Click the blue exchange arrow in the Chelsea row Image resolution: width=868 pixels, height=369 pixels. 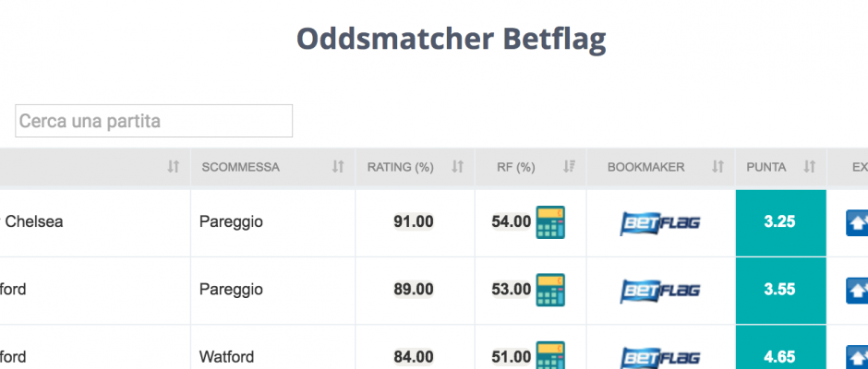[x=857, y=223]
